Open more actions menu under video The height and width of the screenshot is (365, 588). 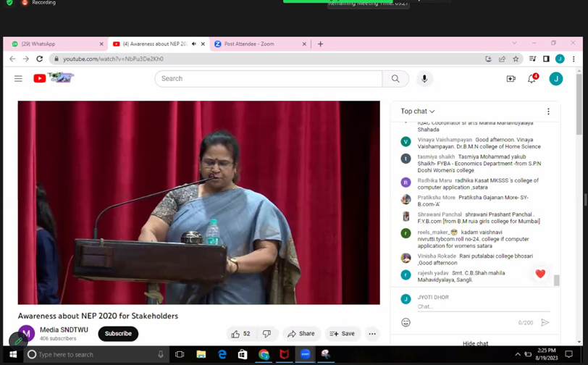click(x=372, y=334)
